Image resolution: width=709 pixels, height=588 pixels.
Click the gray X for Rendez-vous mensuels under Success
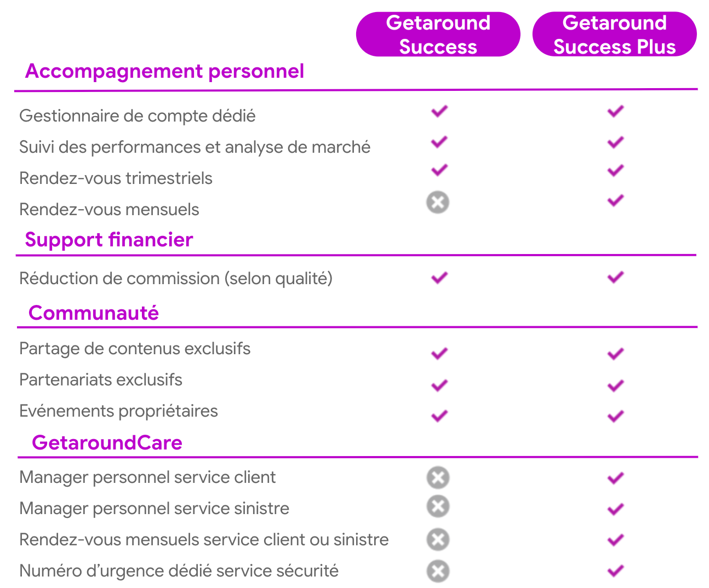[438, 203]
